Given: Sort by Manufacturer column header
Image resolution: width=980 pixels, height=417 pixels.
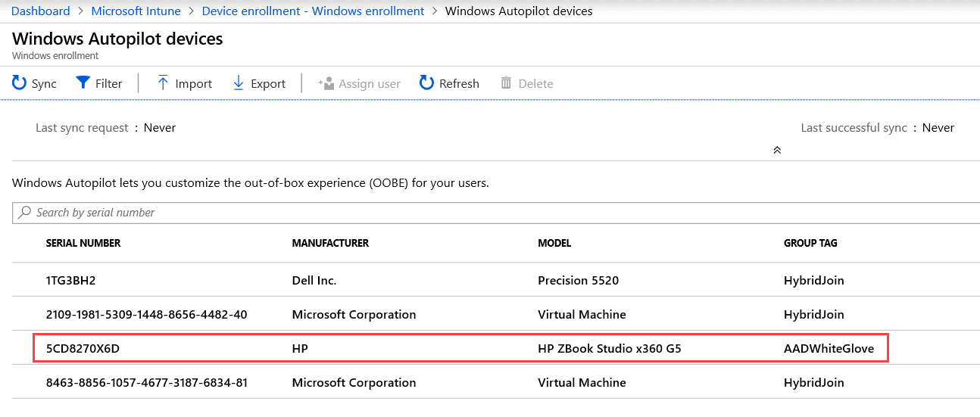Looking at the screenshot, I should 330,243.
